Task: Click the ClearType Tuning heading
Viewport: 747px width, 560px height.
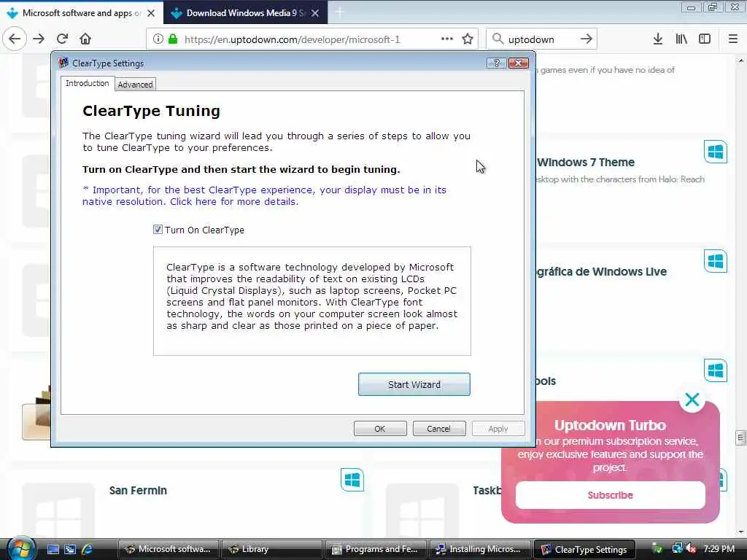Action: pyautogui.click(x=152, y=111)
